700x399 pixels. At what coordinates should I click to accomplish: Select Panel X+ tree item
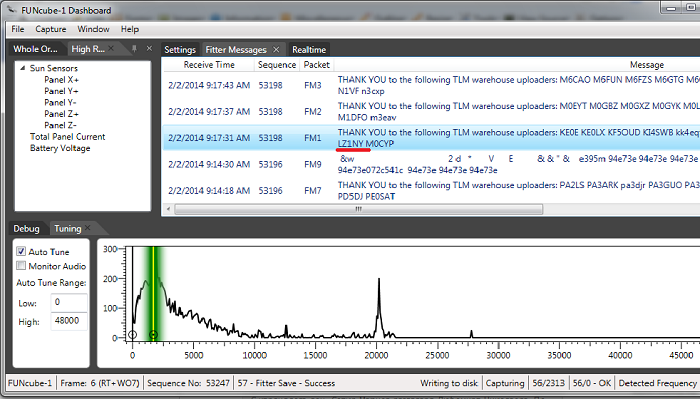61,80
